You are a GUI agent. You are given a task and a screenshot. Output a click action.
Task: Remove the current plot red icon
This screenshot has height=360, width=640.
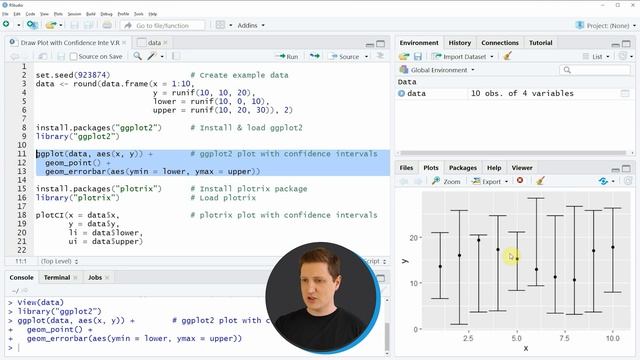[x=520, y=180]
